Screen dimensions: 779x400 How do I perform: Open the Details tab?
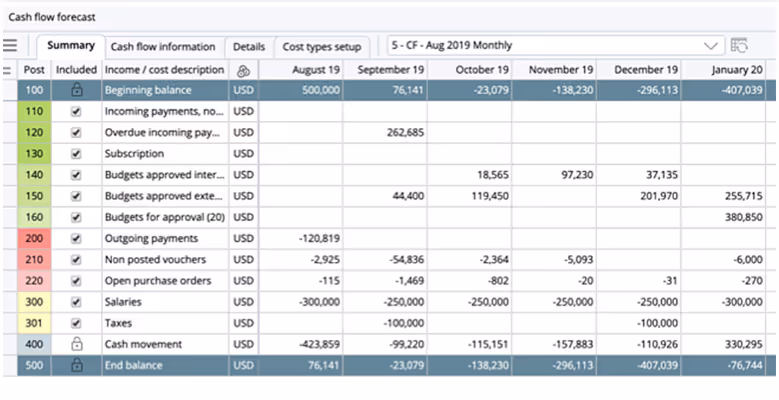(249, 47)
